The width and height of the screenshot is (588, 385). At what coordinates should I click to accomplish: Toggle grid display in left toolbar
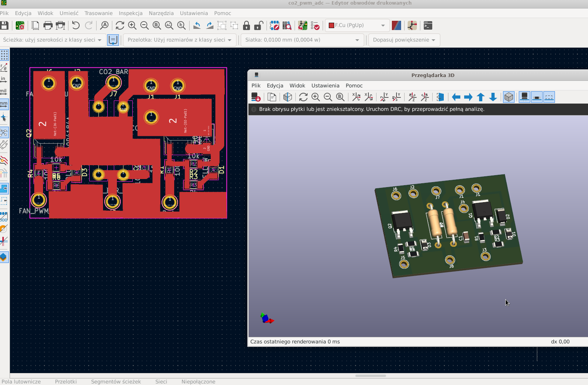(x=4, y=55)
